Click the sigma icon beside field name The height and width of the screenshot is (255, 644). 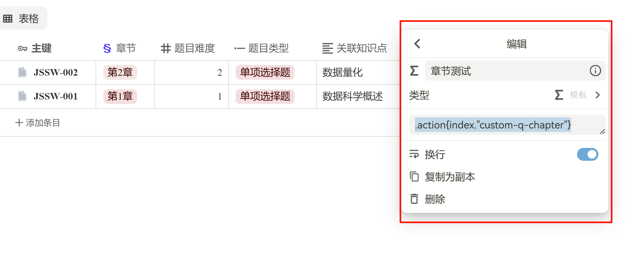point(414,71)
